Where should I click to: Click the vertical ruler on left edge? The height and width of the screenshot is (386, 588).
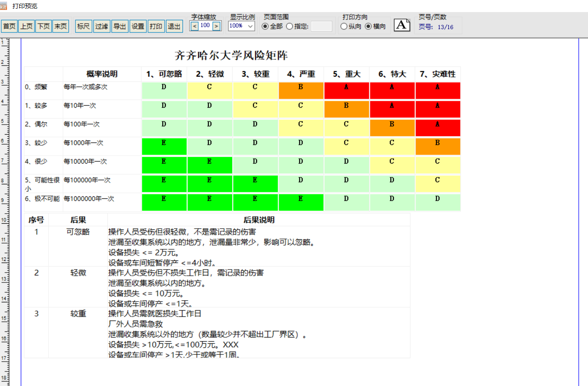click(x=4, y=212)
